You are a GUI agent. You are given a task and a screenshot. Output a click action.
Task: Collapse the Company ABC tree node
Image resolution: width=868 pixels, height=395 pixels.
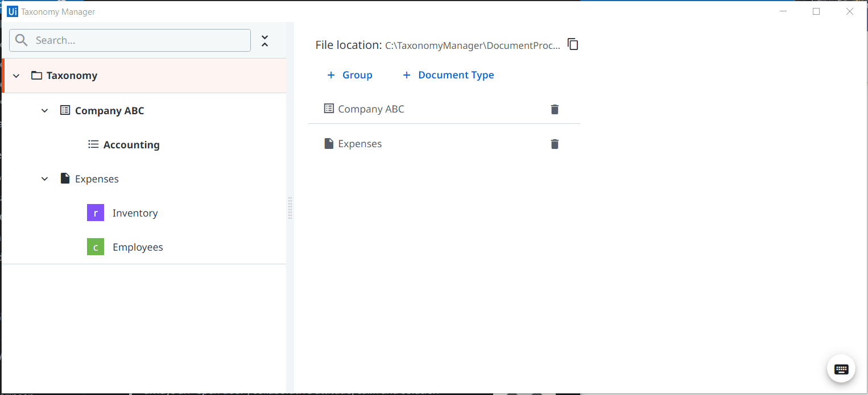tap(45, 110)
